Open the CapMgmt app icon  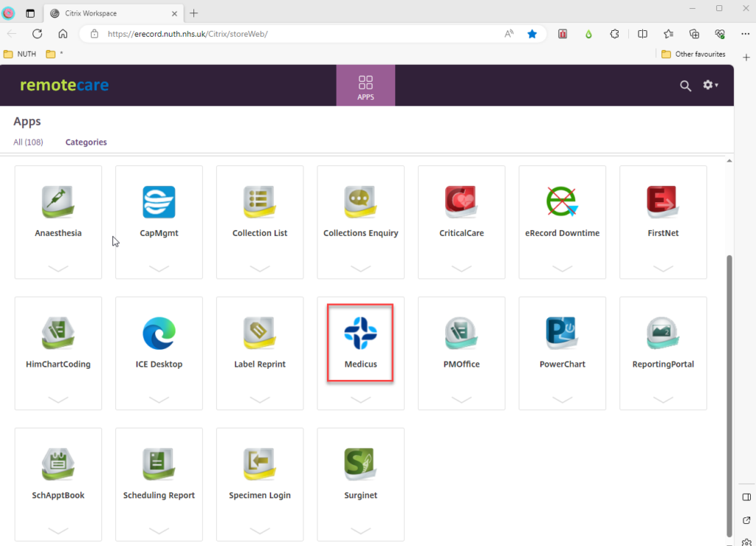(159, 202)
